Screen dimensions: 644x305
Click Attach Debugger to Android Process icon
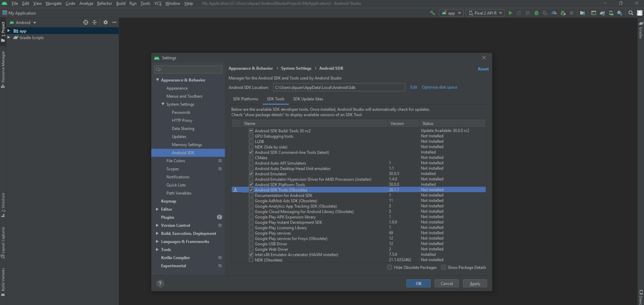563,13
